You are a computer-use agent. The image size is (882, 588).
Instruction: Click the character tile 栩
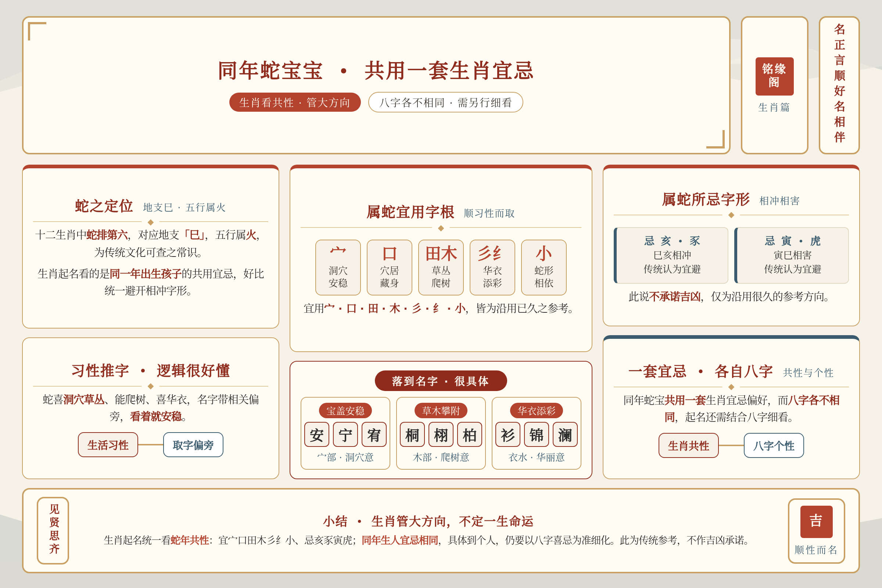(441, 434)
